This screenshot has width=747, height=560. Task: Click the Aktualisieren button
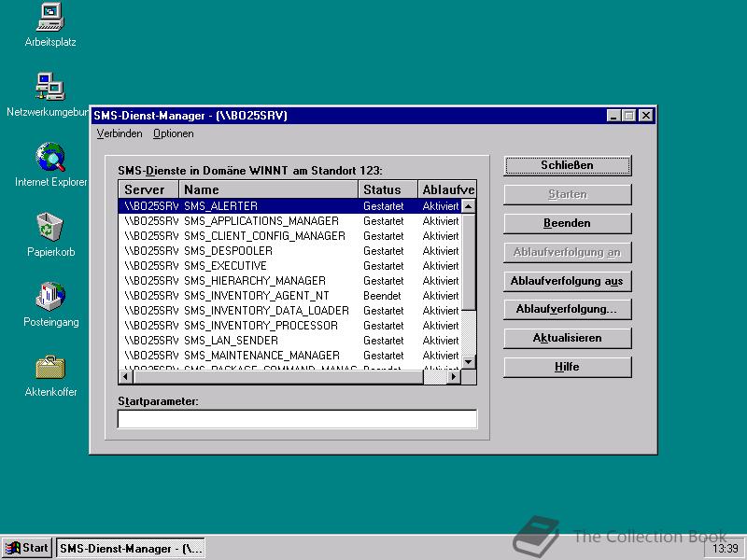pos(568,338)
